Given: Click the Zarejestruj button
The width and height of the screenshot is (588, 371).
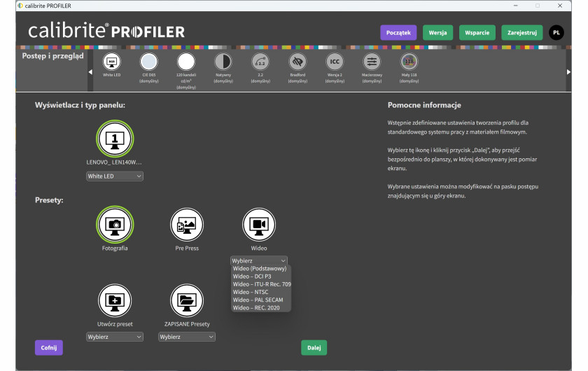Looking at the screenshot, I should tap(522, 33).
